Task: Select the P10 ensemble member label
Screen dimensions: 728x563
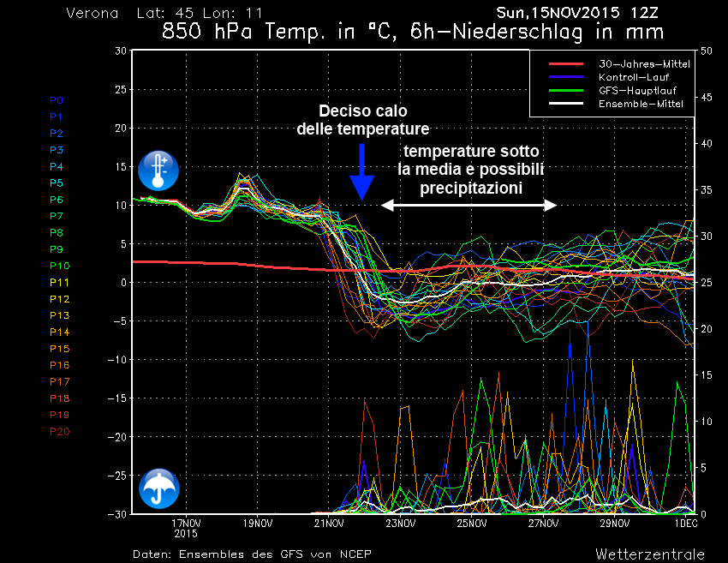Action: [60, 266]
